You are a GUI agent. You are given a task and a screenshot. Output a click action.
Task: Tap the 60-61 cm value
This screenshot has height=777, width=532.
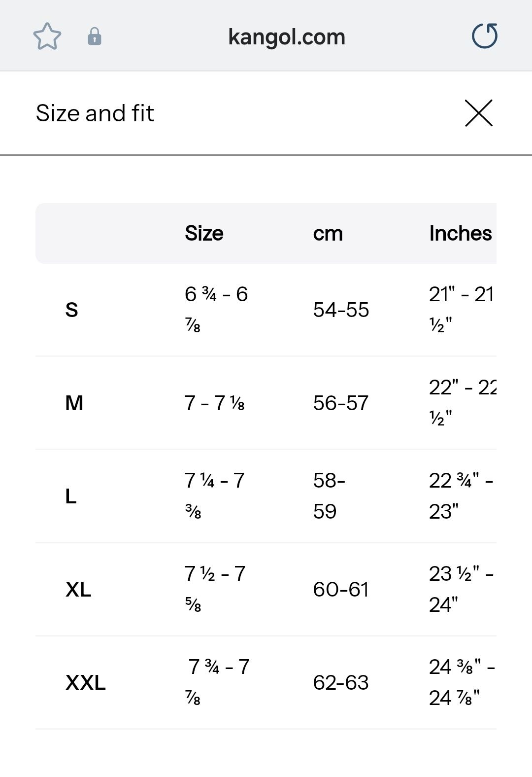(x=341, y=590)
